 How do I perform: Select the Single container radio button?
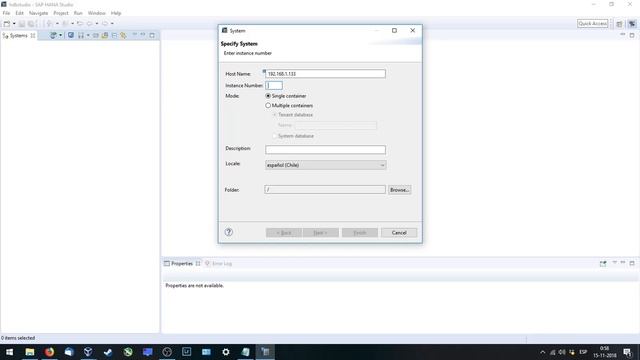click(x=268, y=96)
